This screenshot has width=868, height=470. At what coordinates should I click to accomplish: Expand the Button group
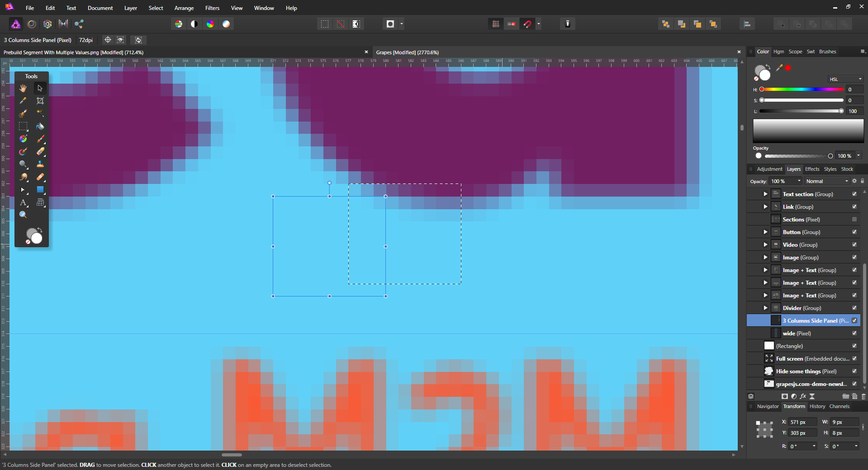[765, 232]
